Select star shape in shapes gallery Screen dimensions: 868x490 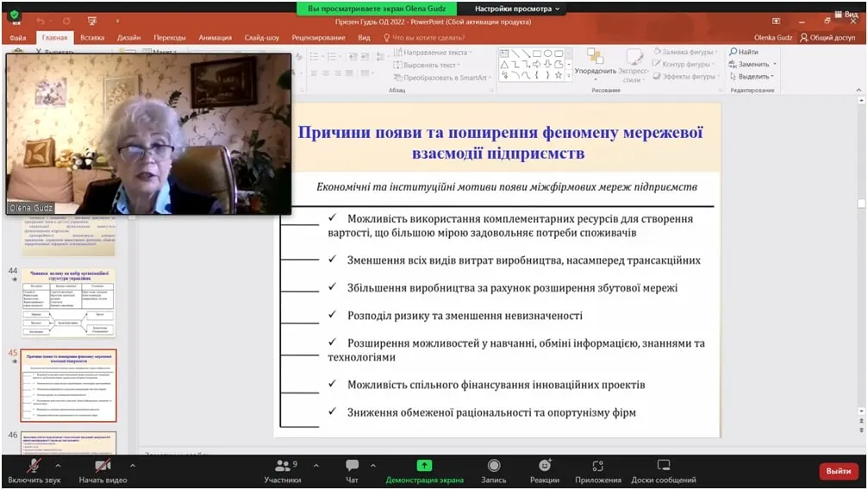click(559, 75)
